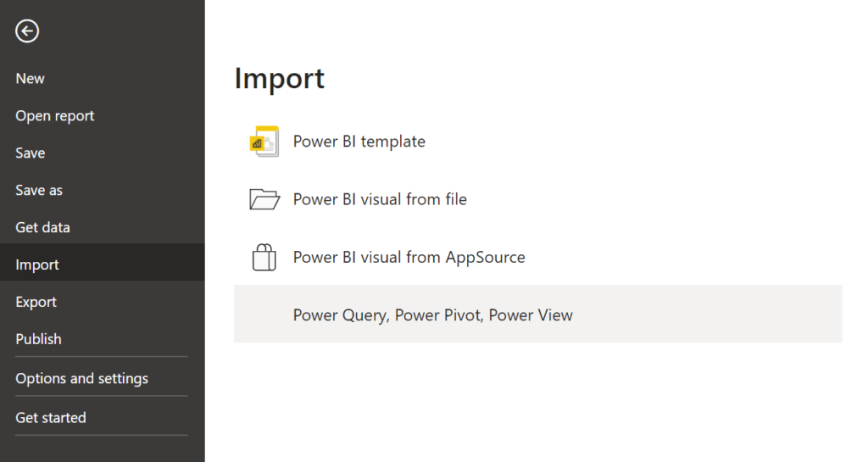868x462 pixels.
Task: Click Publish in the left panel
Action: pyautogui.click(x=39, y=339)
